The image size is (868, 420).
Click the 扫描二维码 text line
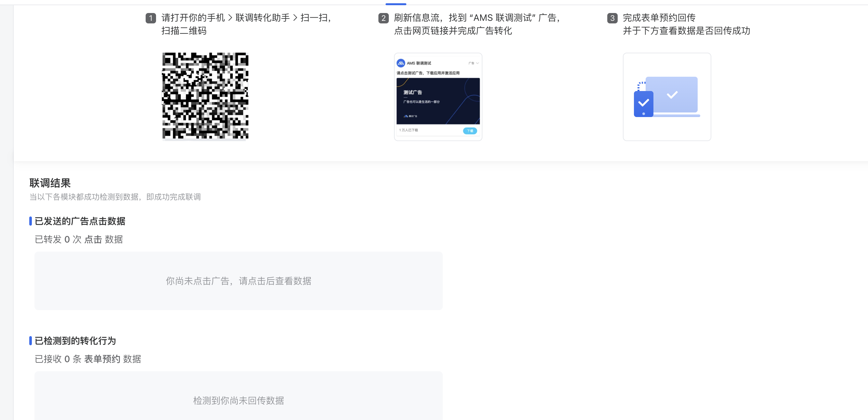pos(184,31)
